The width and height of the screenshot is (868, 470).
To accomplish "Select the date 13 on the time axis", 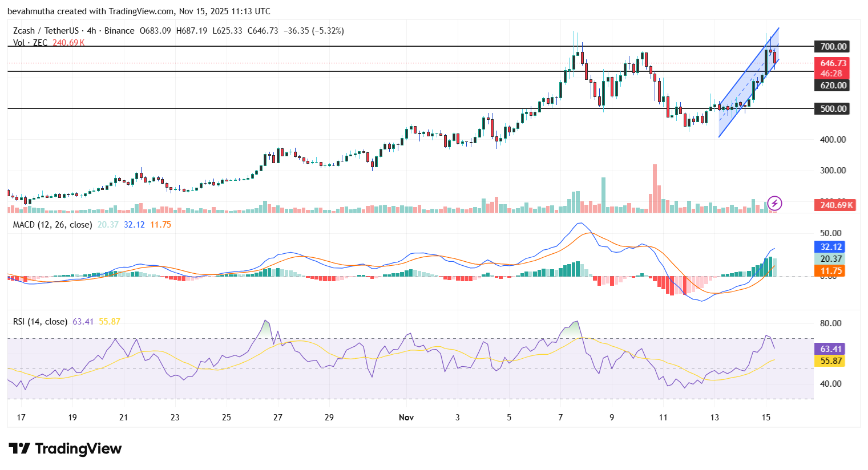I will click(x=714, y=418).
